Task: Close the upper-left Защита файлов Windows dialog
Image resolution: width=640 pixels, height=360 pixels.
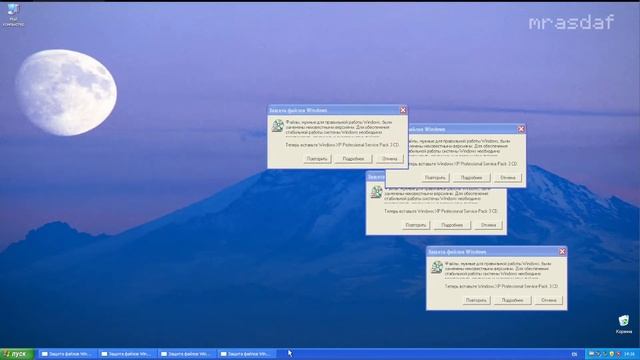Action: (x=403, y=110)
